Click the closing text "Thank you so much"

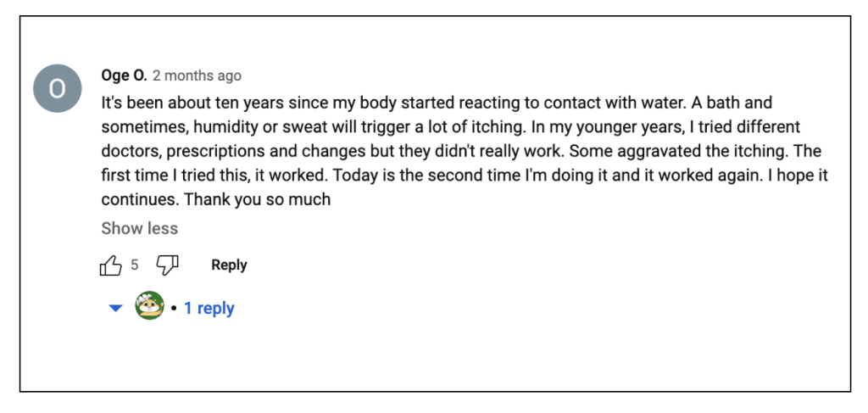[x=257, y=199]
